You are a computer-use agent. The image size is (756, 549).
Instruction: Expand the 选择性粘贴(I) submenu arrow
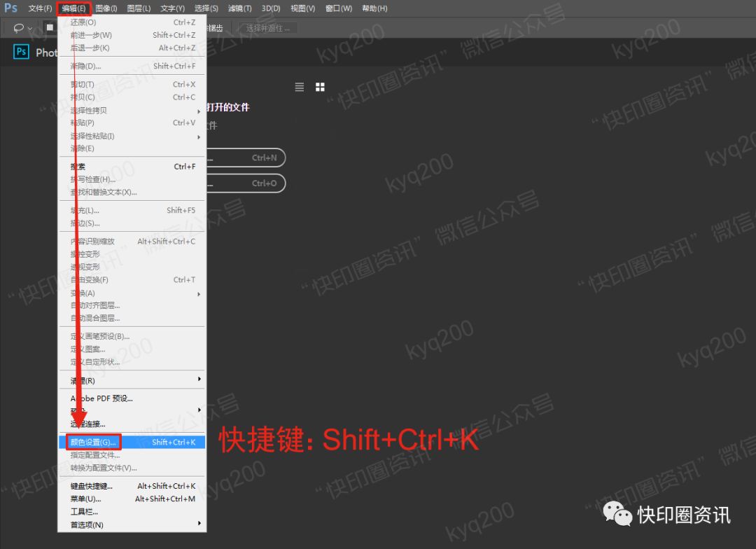coord(199,137)
